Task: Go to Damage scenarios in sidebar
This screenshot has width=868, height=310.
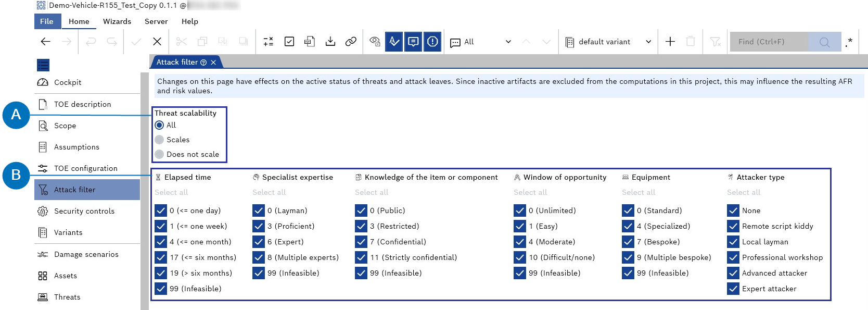Action: point(86,254)
